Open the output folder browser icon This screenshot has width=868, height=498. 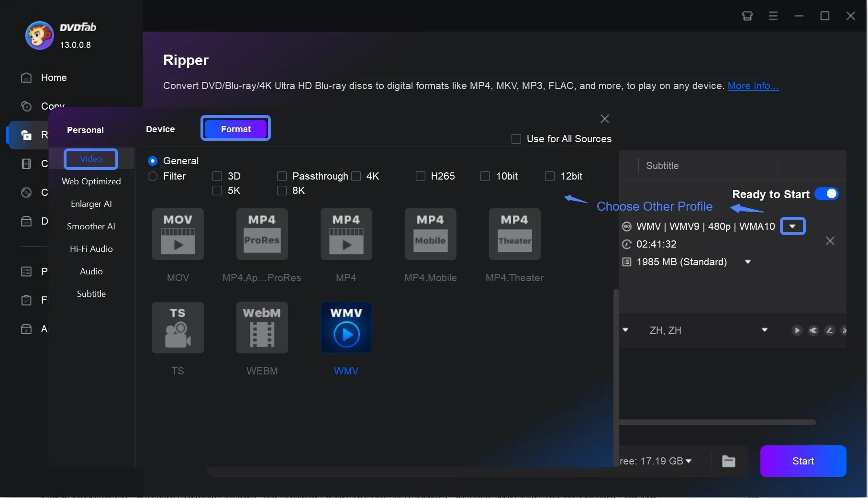tap(728, 461)
